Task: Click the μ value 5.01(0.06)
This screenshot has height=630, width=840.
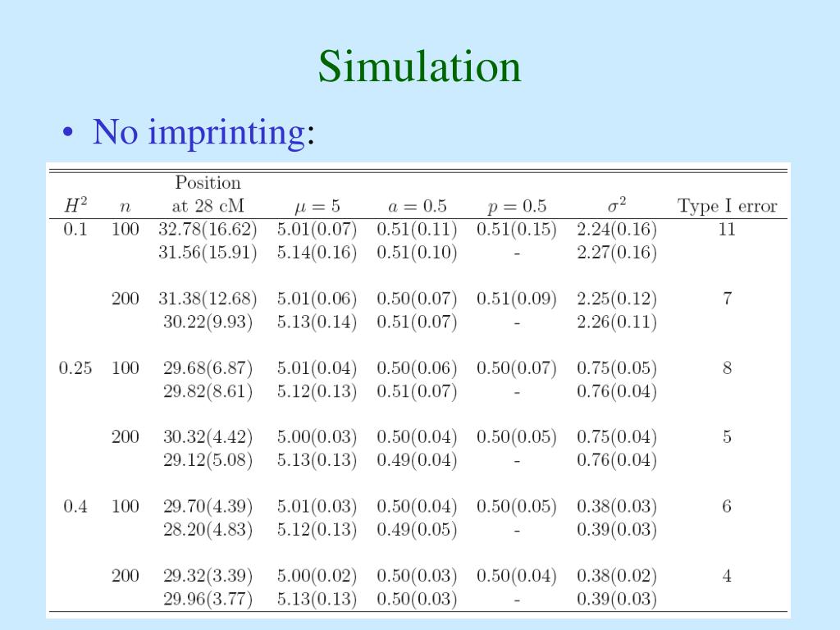Action: pyautogui.click(x=317, y=299)
